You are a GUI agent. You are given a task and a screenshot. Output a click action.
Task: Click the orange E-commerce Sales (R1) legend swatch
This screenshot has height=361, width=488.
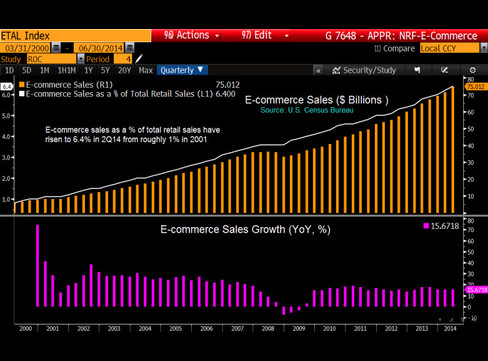(22, 85)
